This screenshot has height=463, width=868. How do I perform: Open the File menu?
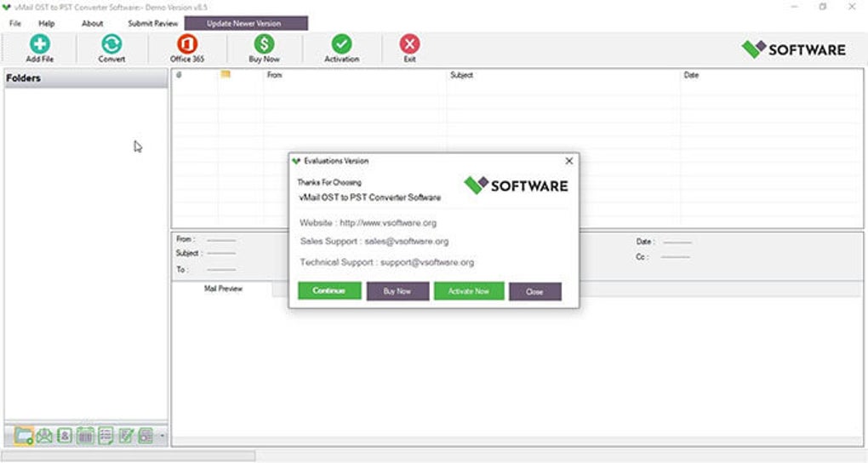pyautogui.click(x=15, y=23)
